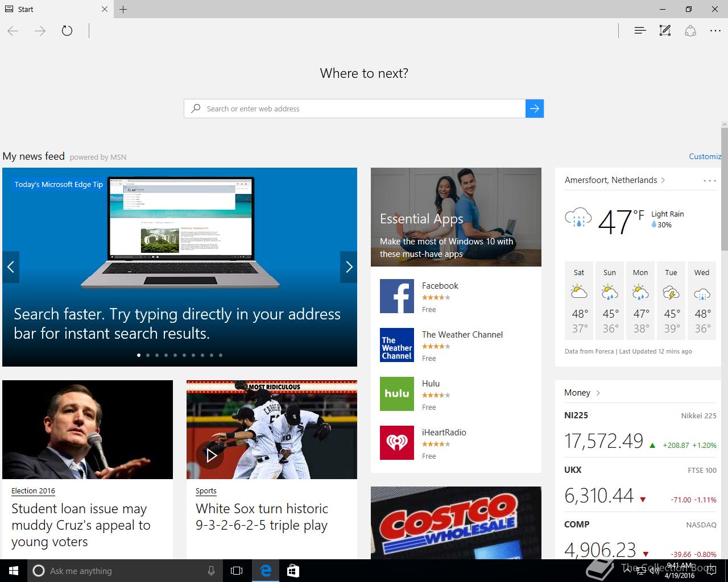Viewport: 728px width, 582px height.
Task: Click the Facebook app icon
Action: (x=397, y=296)
